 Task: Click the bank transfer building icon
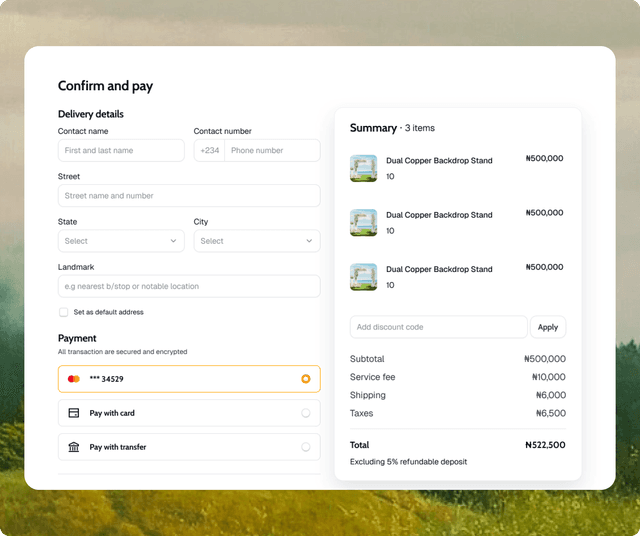[x=74, y=447]
